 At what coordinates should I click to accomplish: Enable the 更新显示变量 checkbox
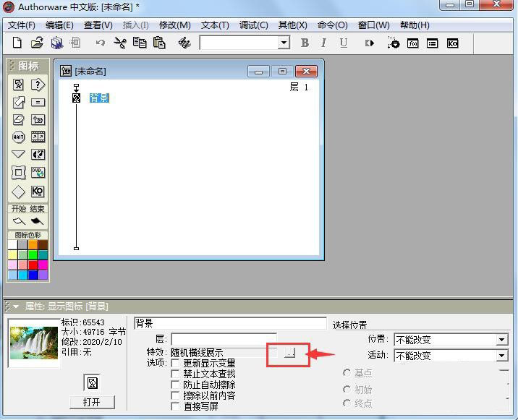click(x=175, y=363)
